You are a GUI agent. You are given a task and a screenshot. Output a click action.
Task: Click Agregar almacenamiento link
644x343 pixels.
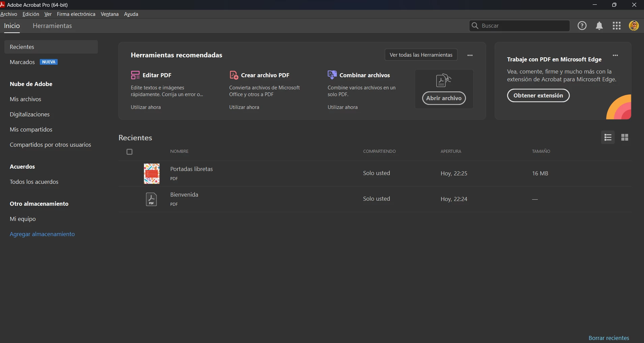42,234
